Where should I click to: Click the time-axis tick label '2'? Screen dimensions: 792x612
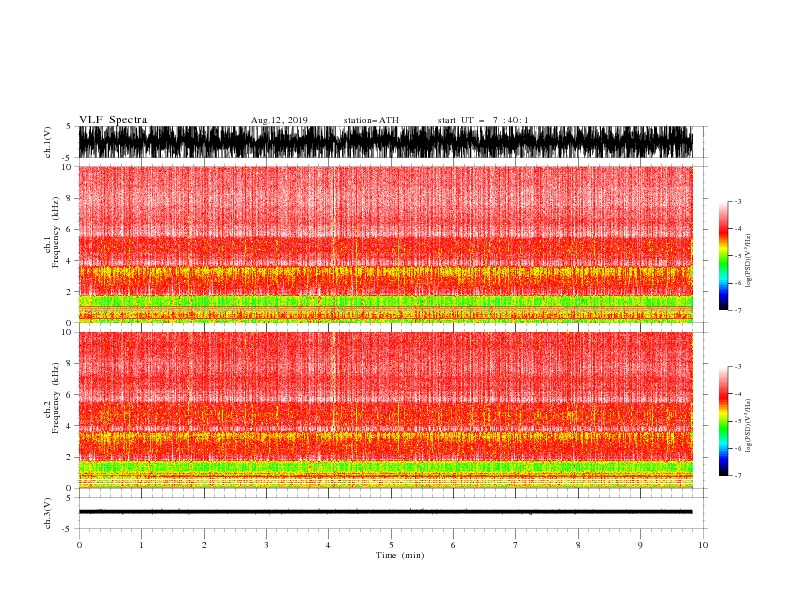[x=204, y=545]
